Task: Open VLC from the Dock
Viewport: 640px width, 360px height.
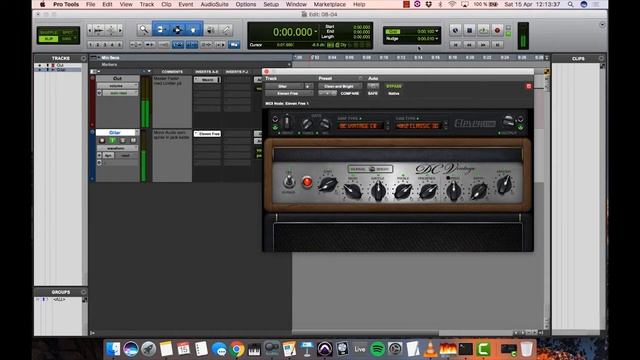Action: click(430, 349)
